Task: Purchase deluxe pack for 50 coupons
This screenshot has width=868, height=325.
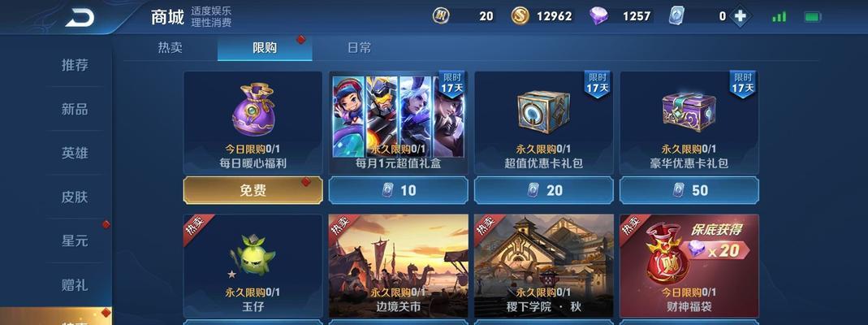Action: click(x=689, y=190)
